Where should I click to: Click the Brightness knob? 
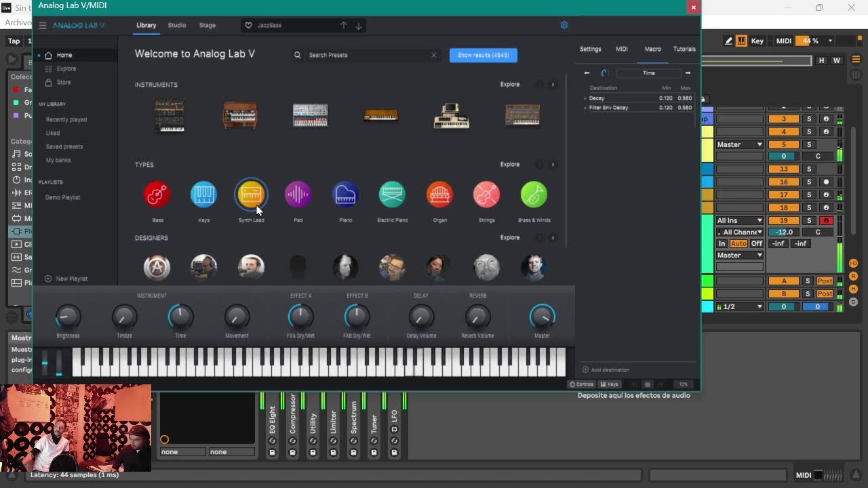68,316
